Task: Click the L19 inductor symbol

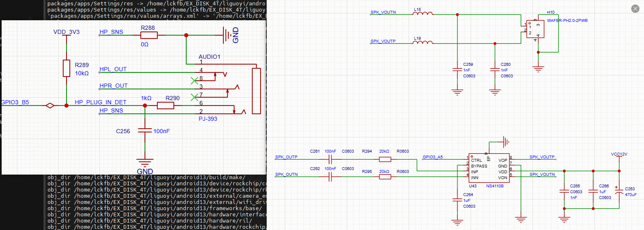Action: click(x=423, y=43)
